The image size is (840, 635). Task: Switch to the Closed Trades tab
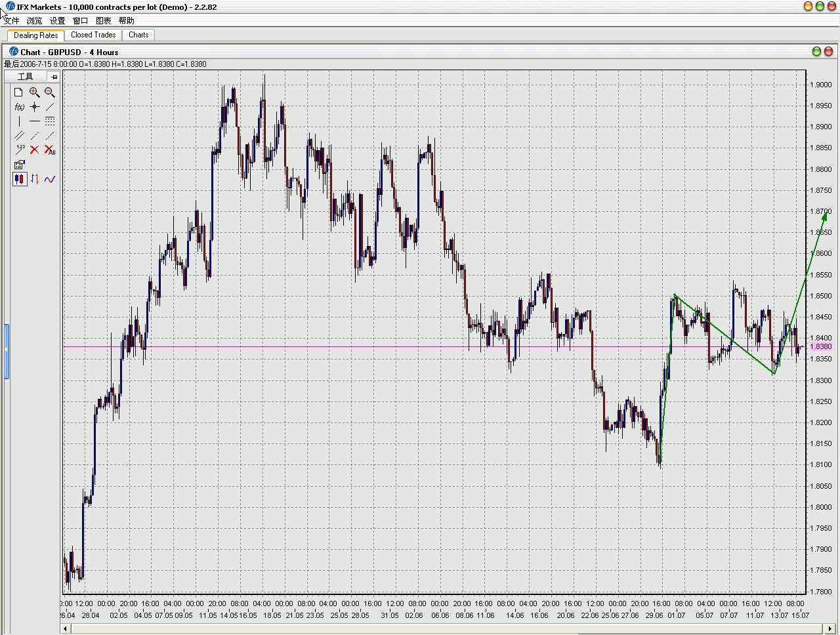pyautogui.click(x=93, y=35)
